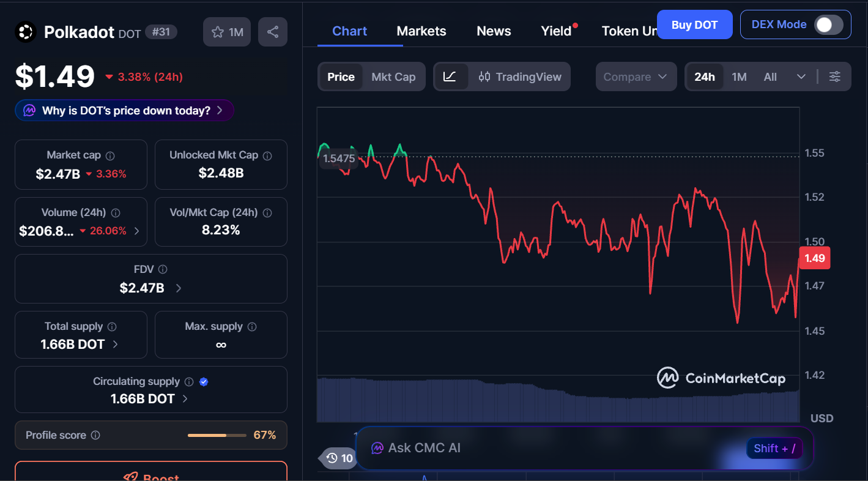Switch chart view to Mkt Cap
The width and height of the screenshot is (868, 481).
coord(393,76)
